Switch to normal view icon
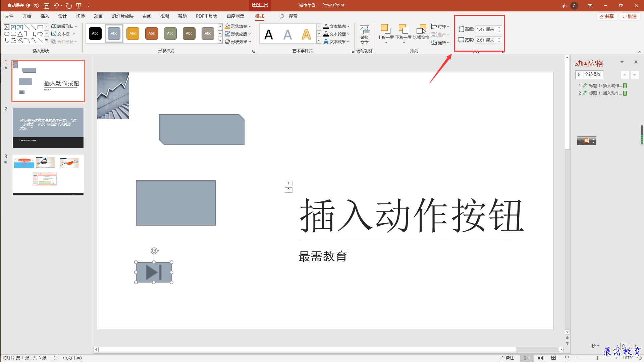This screenshot has width=644, height=362. (x=527, y=358)
